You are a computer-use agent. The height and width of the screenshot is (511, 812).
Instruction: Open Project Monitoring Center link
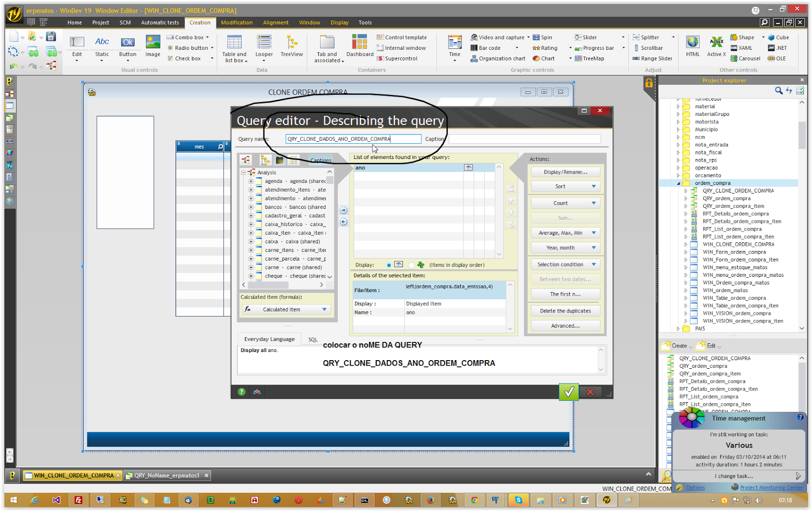pyautogui.click(x=771, y=488)
